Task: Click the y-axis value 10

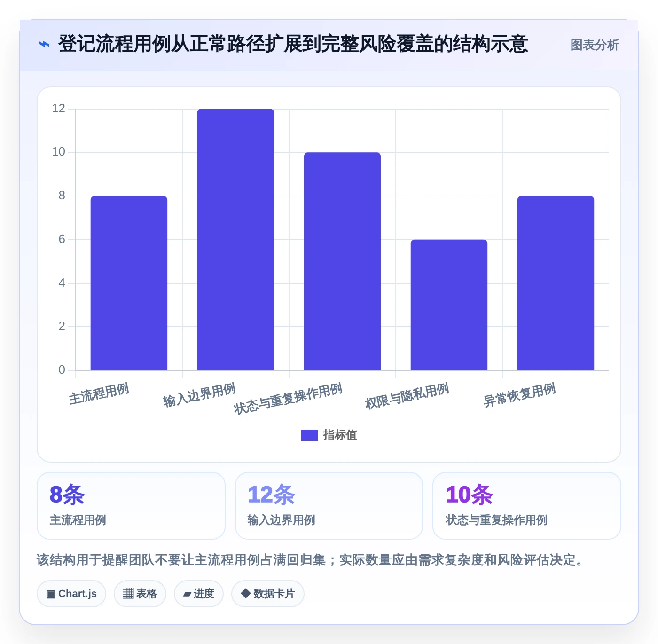Action: pyautogui.click(x=59, y=152)
